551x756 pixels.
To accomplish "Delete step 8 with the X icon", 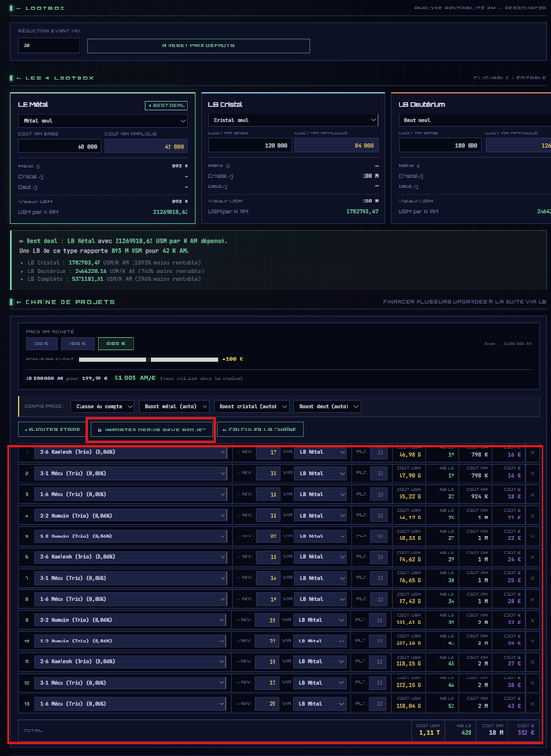I will click(532, 599).
